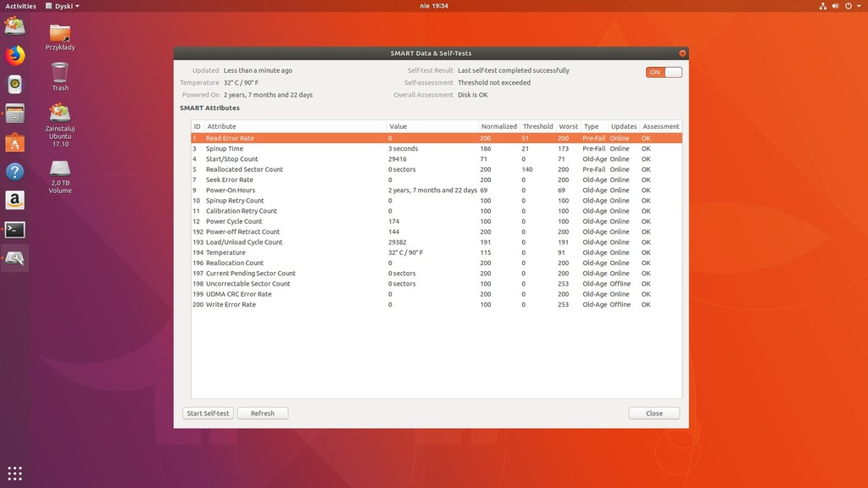This screenshot has height=488, width=868.
Task: Sort by Worst column header
Action: (568, 127)
